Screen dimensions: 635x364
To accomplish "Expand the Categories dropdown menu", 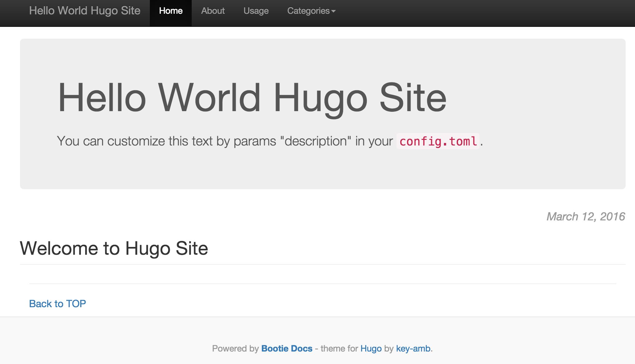I will pyautogui.click(x=308, y=11).
